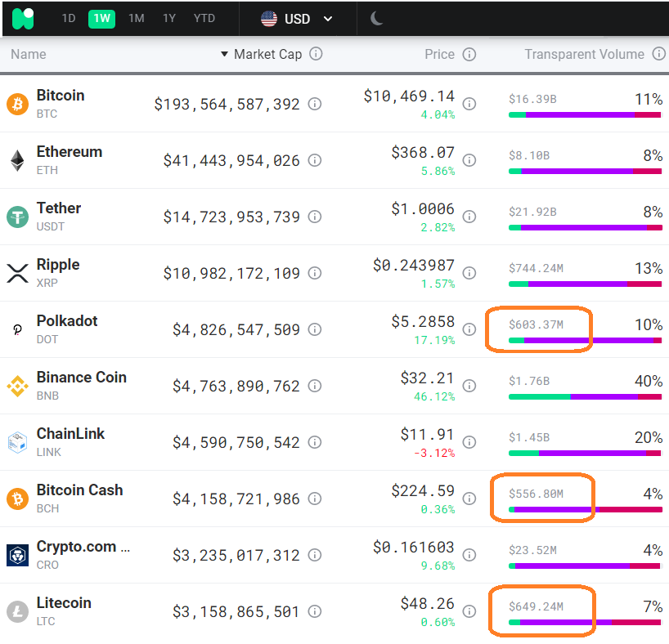
Task: Click Binance Coin's transparent volume bar
Action: (585, 396)
